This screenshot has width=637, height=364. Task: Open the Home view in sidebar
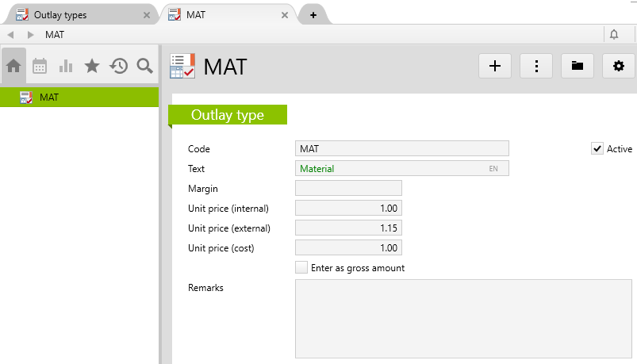(x=13, y=67)
